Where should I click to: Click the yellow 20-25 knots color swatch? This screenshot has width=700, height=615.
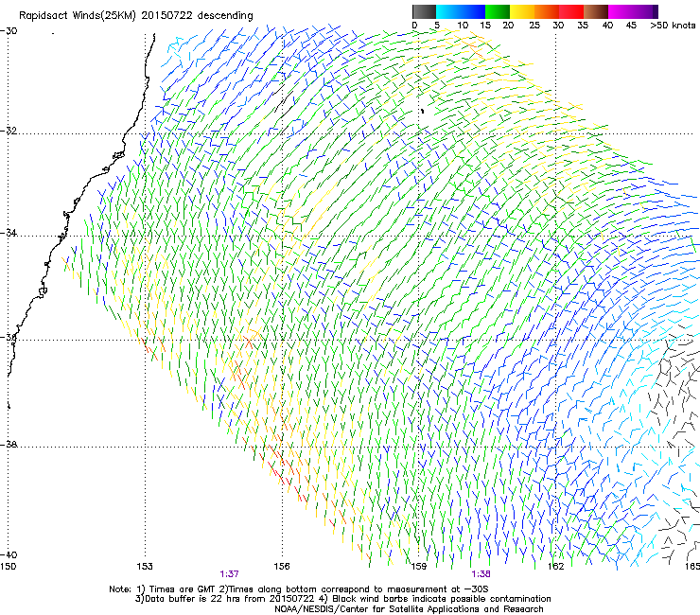tap(522, 11)
